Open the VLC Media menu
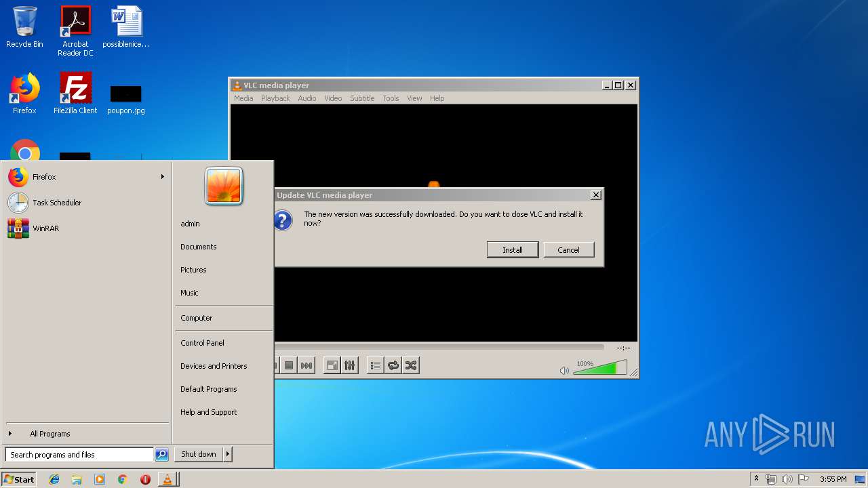The height and width of the screenshot is (488, 868). pyautogui.click(x=243, y=98)
